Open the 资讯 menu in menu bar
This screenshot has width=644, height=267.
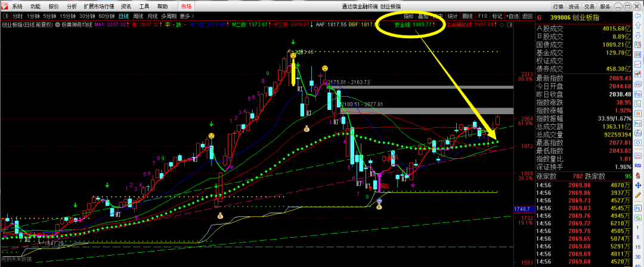pos(126,6)
